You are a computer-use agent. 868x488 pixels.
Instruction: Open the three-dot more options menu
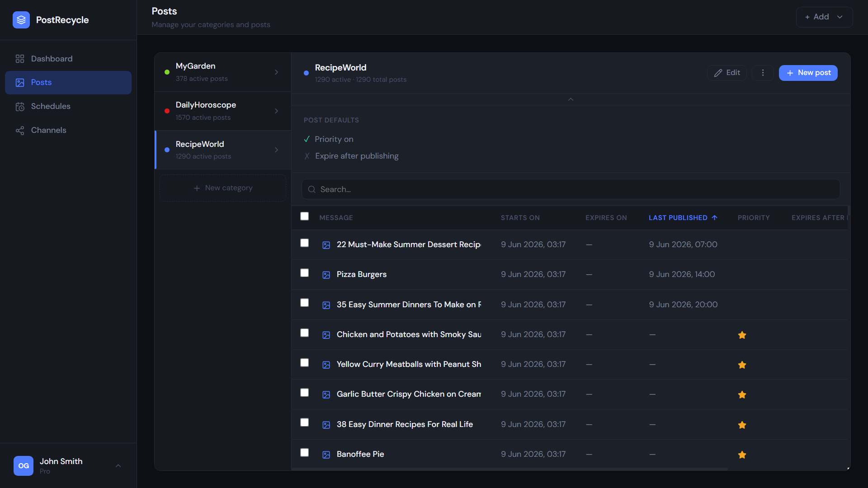coord(763,73)
